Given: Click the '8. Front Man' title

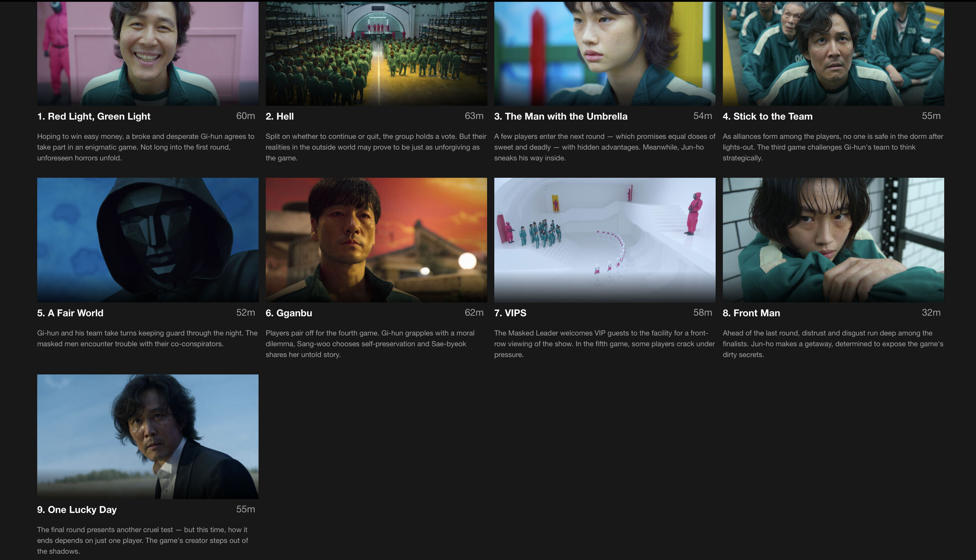Looking at the screenshot, I should click(751, 313).
